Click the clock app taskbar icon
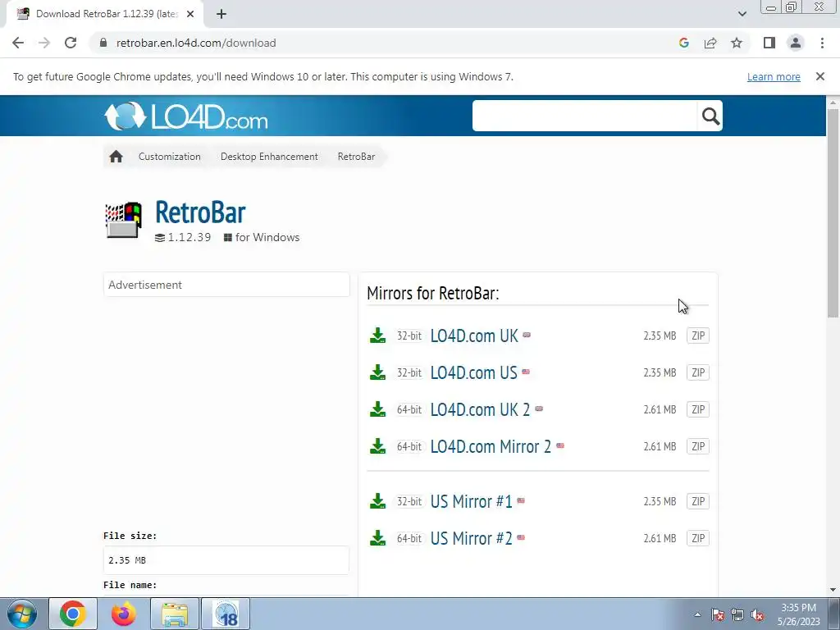The width and height of the screenshot is (840, 630). (226, 614)
